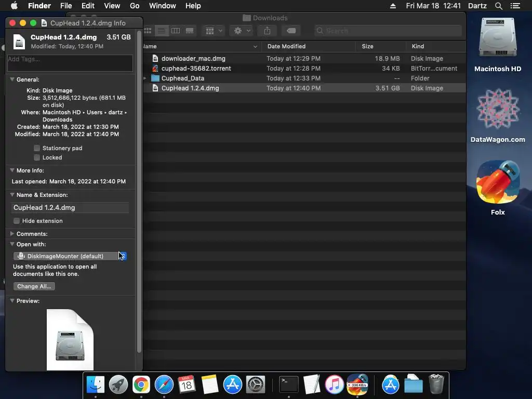Open the group-by dropdown in Downloads toolbar
Viewport: 532px width, 399px height.
pos(214,31)
